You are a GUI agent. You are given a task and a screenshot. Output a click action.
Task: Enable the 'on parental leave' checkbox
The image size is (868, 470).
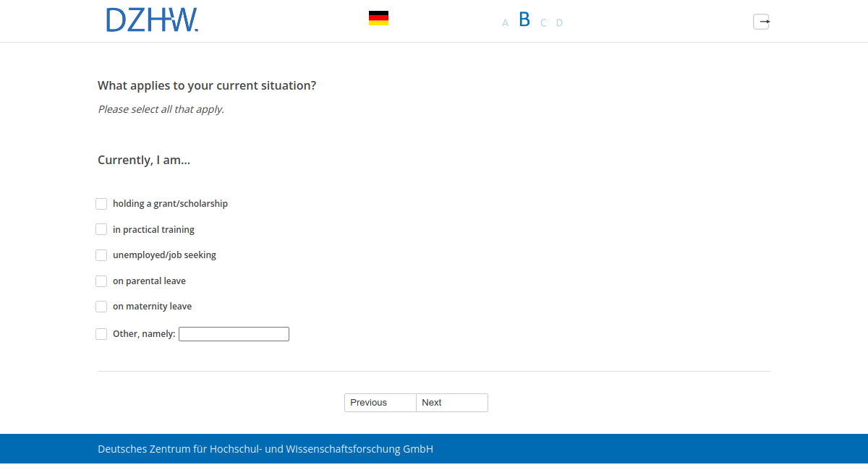(101, 281)
